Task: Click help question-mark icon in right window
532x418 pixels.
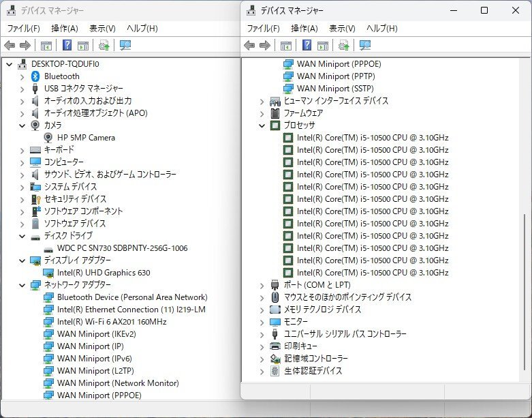Action: coord(307,45)
